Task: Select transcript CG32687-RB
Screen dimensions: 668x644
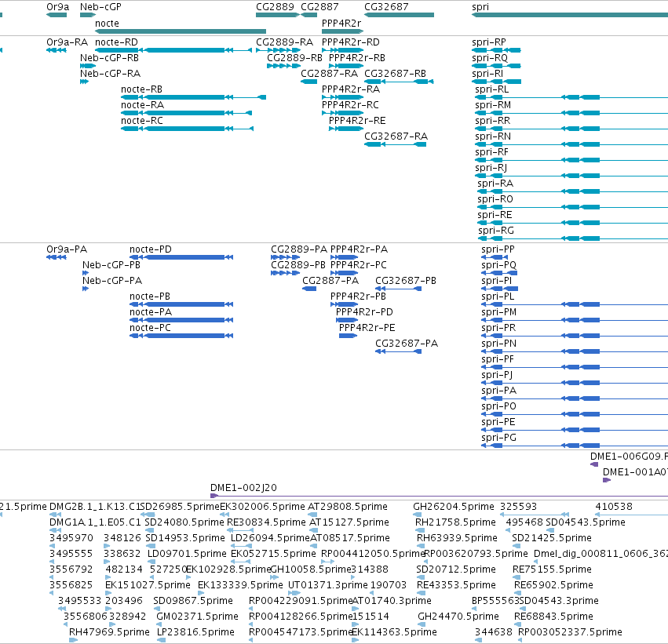Action: (x=399, y=82)
